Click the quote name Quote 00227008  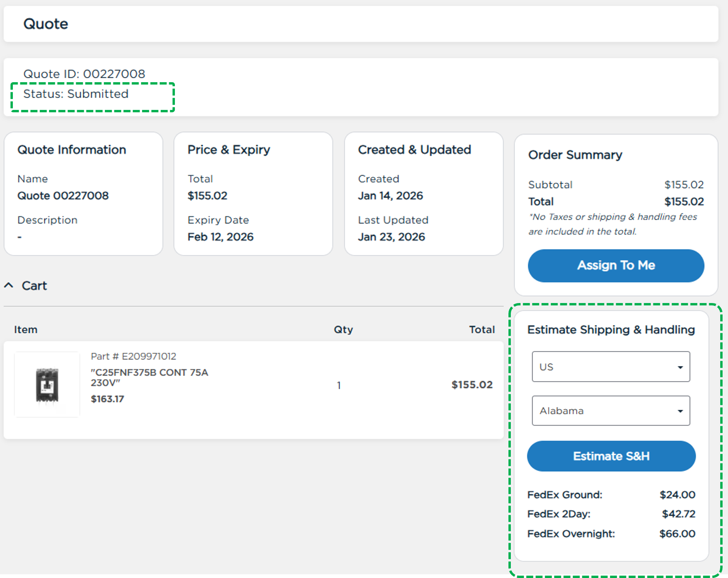pos(63,195)
